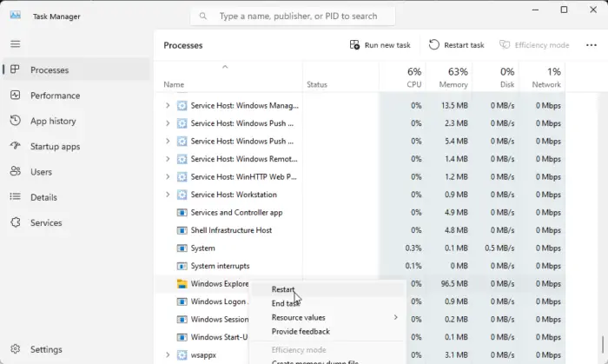
Task: Click the Run new task icon
Action: (354, 45)
